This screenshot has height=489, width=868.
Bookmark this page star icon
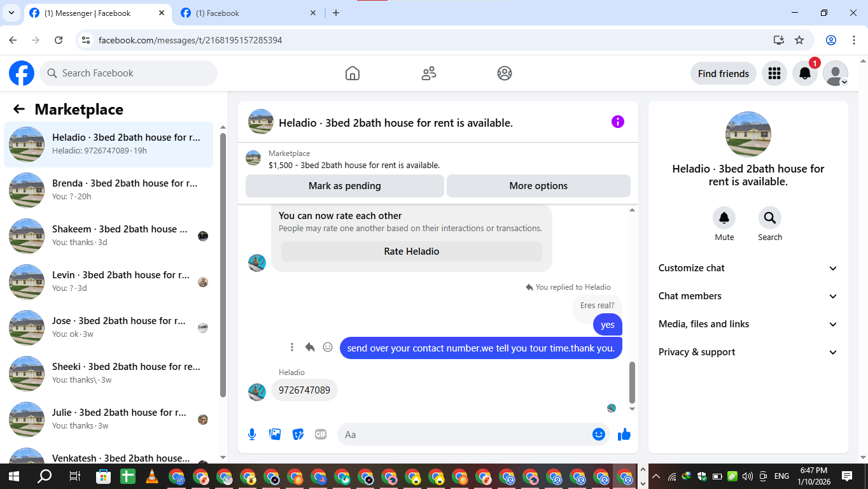point(799,40)
